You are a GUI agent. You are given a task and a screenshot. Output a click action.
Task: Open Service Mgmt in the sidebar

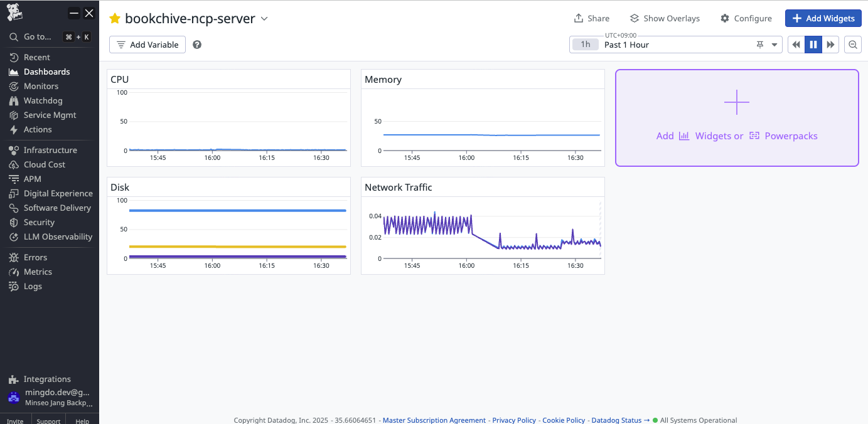(x=50, y=115)
